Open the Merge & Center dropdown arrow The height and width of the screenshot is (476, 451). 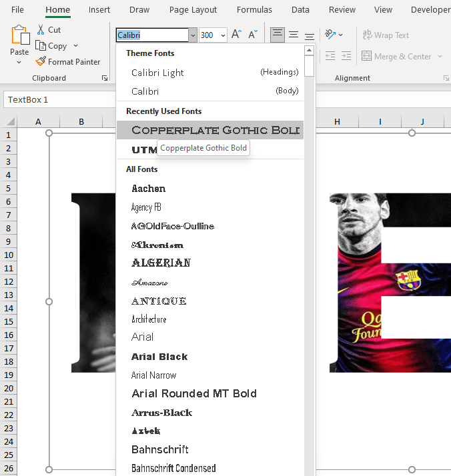[x=440, y=56]
